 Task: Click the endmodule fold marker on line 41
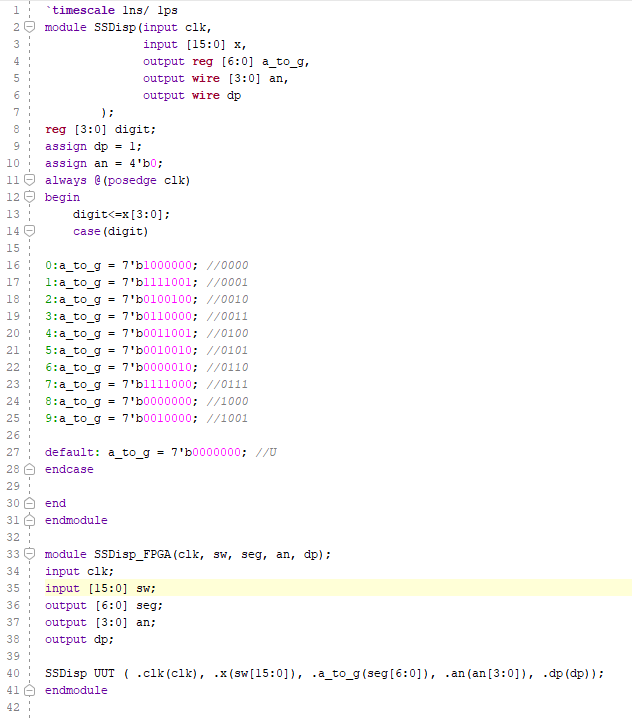pos(29,690)
